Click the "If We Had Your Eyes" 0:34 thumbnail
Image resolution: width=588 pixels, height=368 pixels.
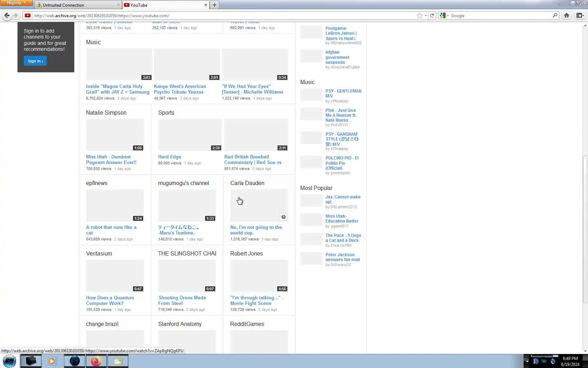click(x=255, y=64)
